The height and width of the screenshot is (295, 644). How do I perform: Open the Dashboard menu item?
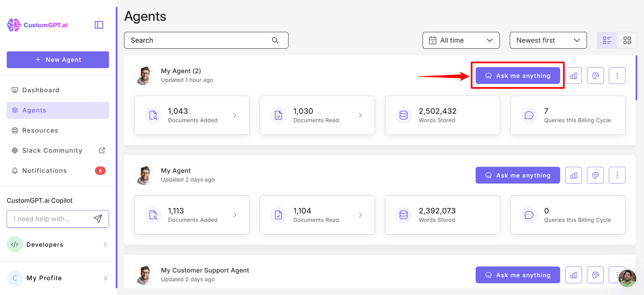[58, 90]
